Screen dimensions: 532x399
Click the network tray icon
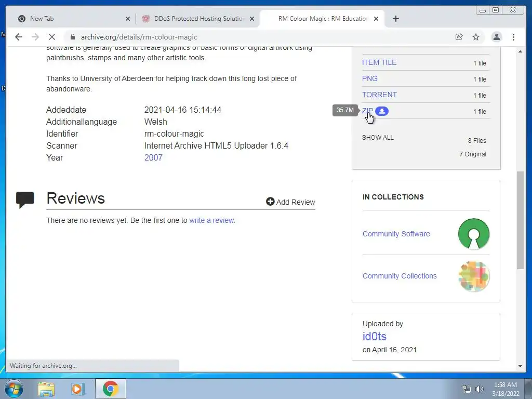coord(467,389)
